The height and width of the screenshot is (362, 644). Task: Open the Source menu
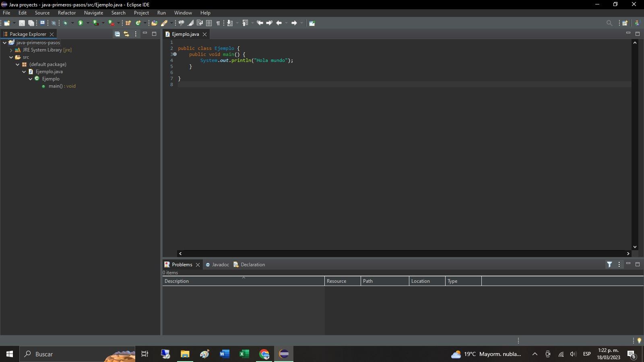pyautogui.click(x=42, y=13)
